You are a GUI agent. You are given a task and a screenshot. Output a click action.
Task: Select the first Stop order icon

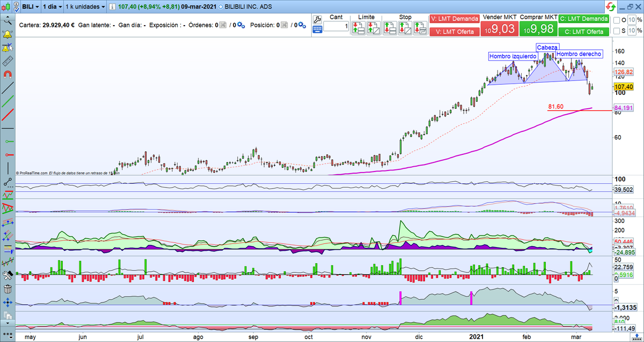(390, 29)
